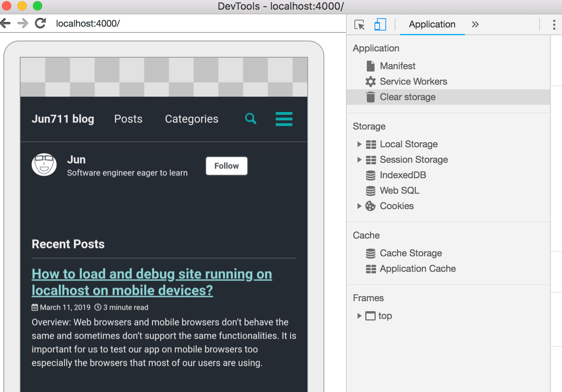Expand the Session Storage tree
The width and height of the screenshot is (562, 392).
pos(359,160)
